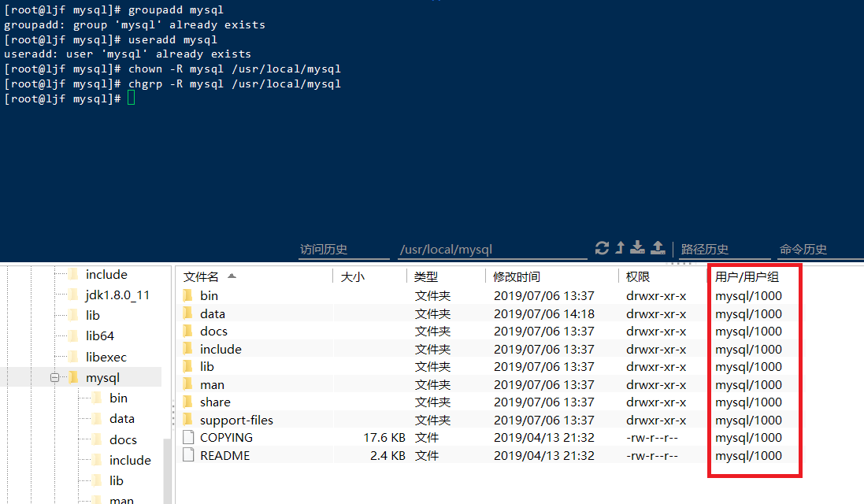Select the COPYING file name

[226, 437]
